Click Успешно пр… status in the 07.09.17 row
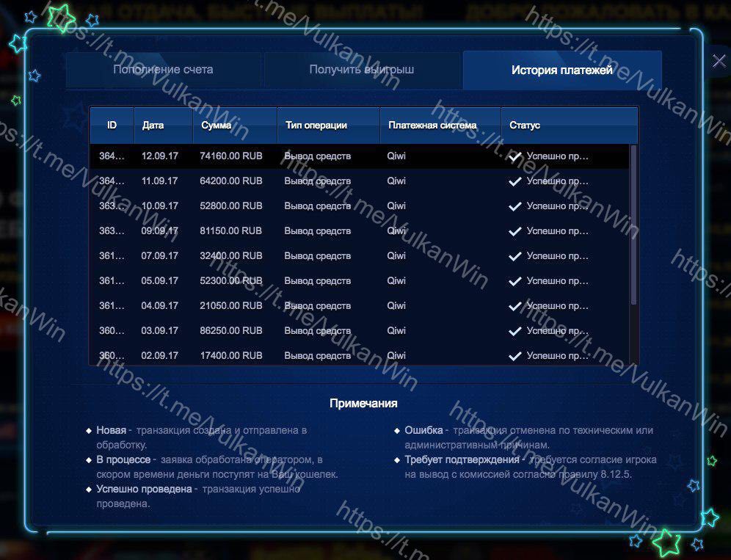The height and width of the screenshot is (560, 731). click(x=558, y=256)
